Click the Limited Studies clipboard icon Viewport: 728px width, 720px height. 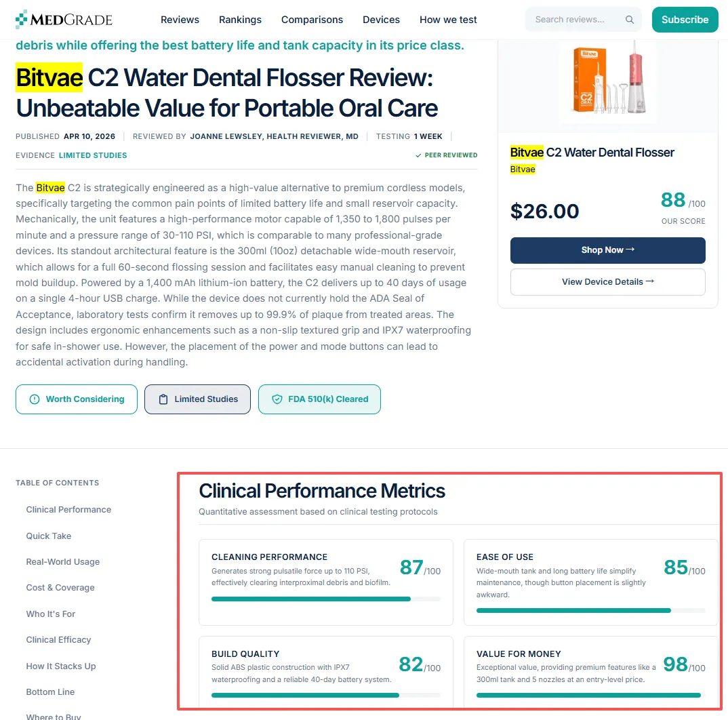pos(163,399)
